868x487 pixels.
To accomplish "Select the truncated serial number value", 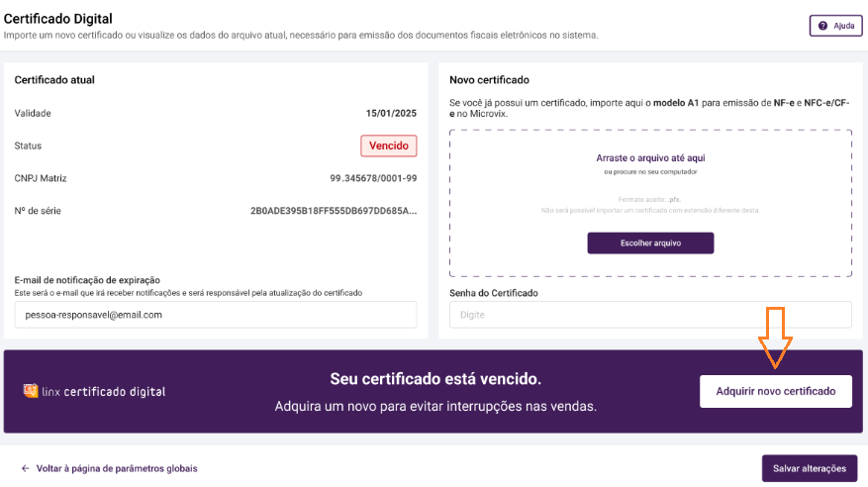I will click(334, 211).
